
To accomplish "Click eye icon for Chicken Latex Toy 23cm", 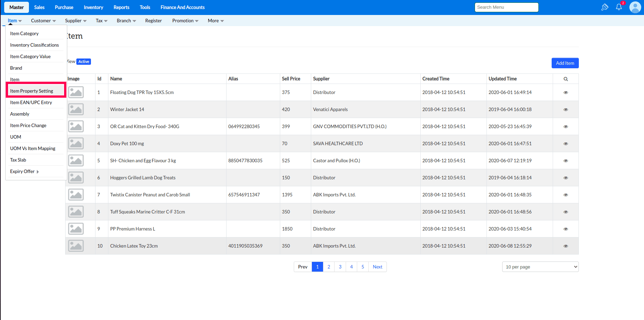I will pyautogui.click(x=566, y=246).
